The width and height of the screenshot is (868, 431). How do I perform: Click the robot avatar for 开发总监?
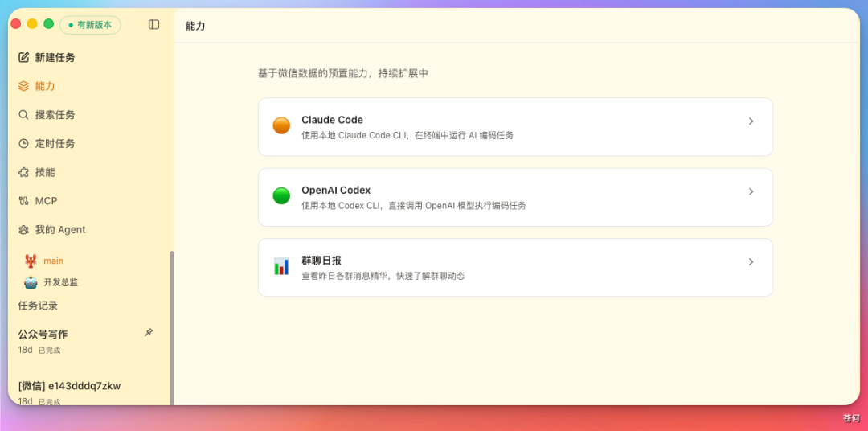tap(31, 282)
